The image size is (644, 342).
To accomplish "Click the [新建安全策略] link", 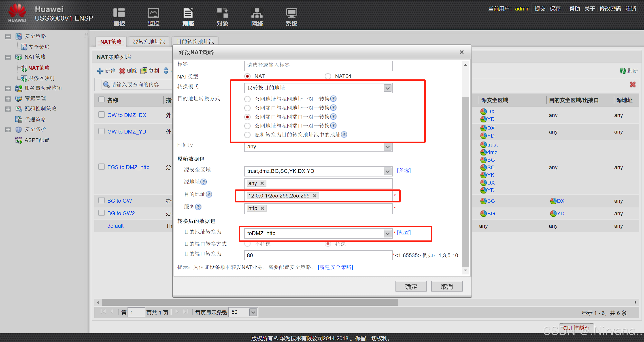I will pyautogui.click(x=335, y=267).
